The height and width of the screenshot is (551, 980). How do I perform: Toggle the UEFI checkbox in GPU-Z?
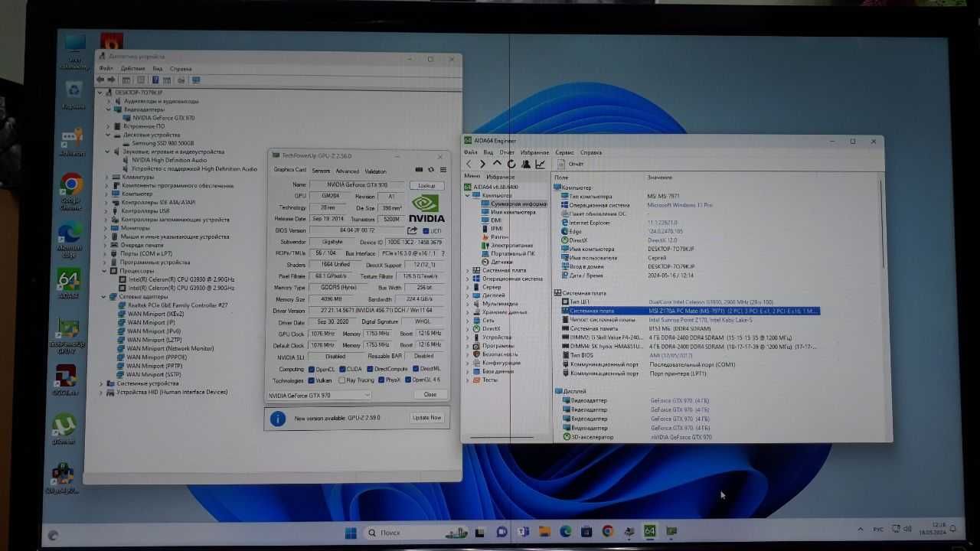click(x=425, y=231)
